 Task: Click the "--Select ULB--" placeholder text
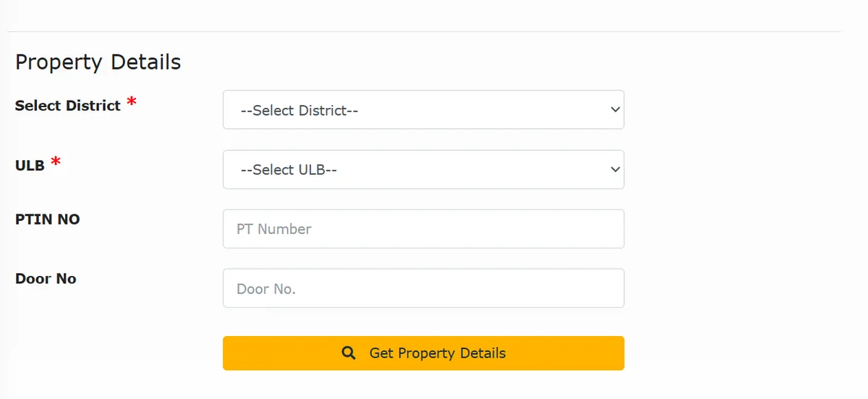pyautogui.click(x=289, y=170)
